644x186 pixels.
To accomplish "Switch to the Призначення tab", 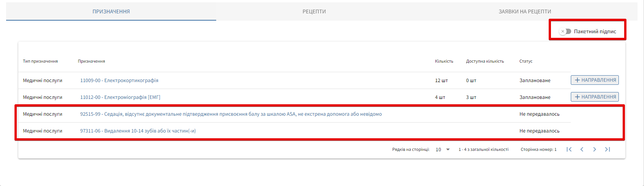I will click(111, 11).
